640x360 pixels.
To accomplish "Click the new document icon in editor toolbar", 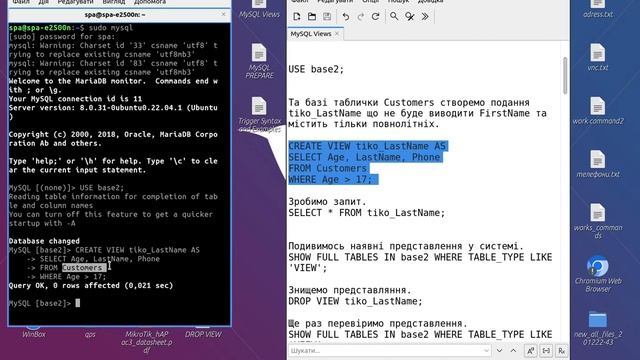I will pos(297,16).
